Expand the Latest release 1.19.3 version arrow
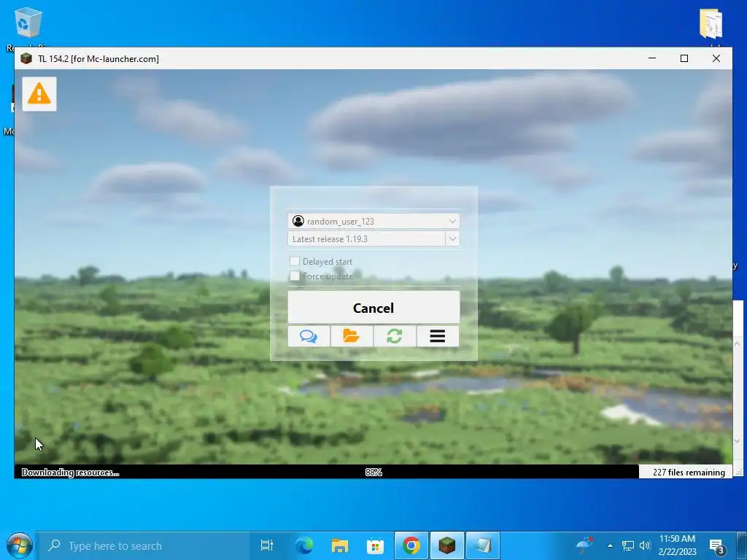747x560 pixels. tap(452, 238)
